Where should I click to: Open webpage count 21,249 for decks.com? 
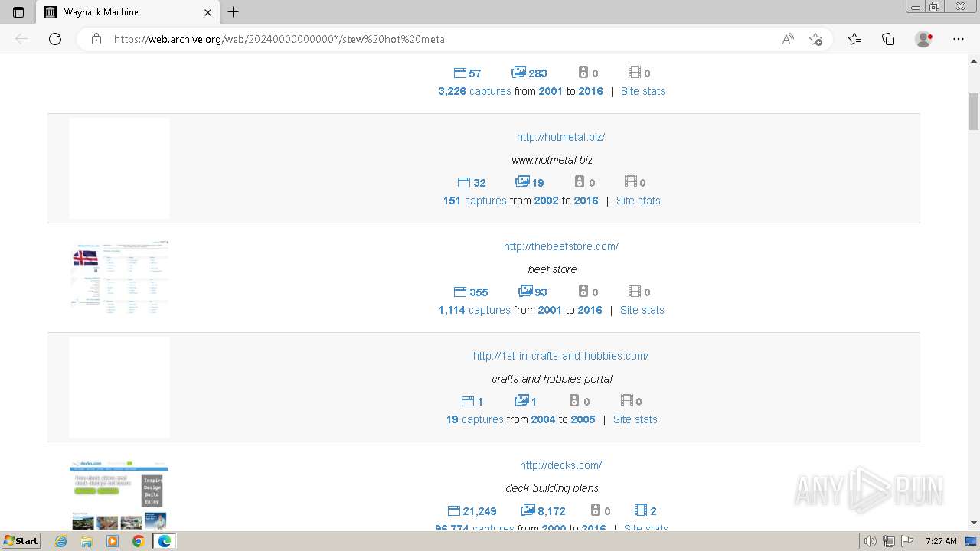[472, 510]
